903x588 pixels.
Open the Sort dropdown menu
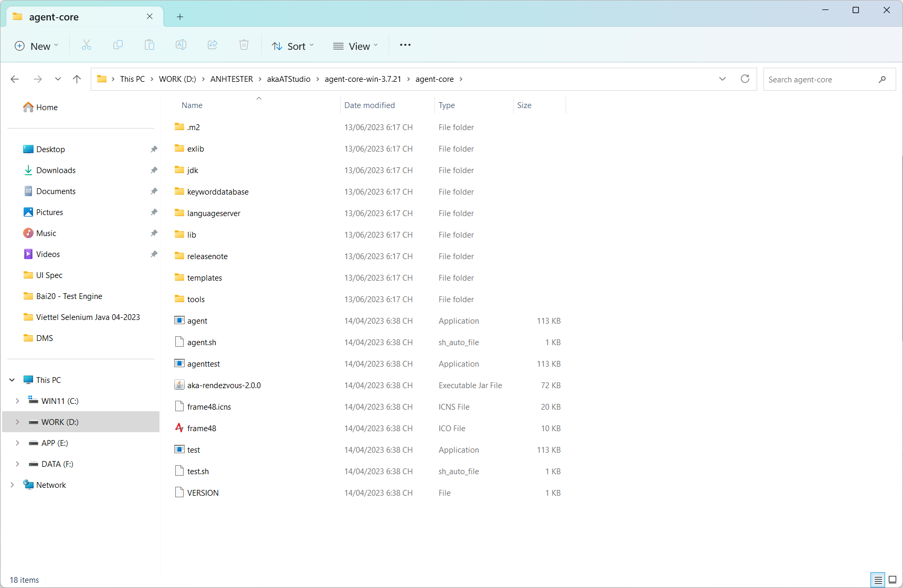293,46
